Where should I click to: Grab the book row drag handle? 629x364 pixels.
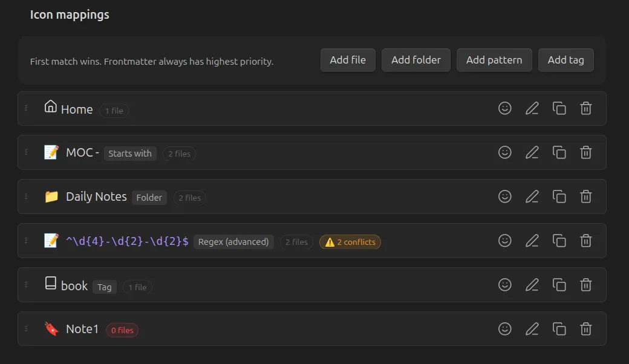coord(26,284)
